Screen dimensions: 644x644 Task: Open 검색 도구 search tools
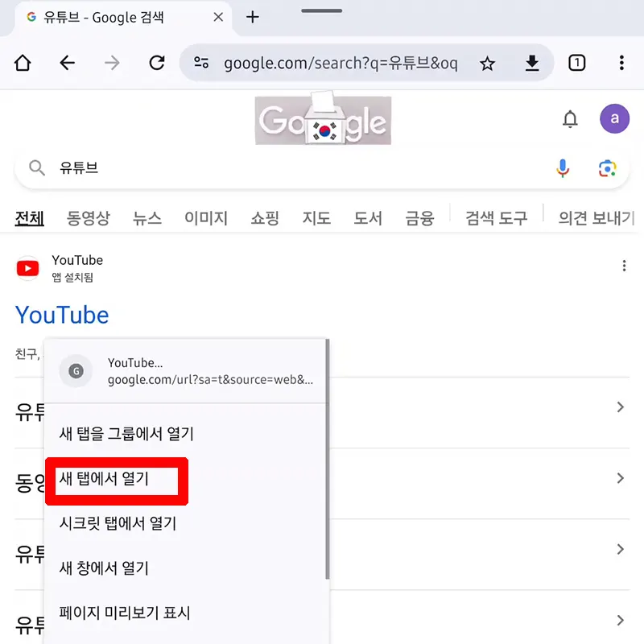point(497,217)
